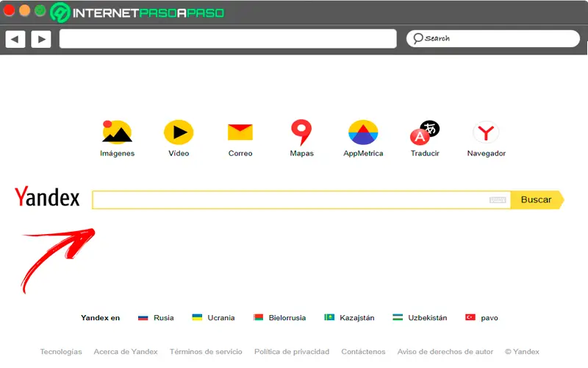Click the magnifier icon in browser Search field
The image size is (588, 368).
coord(417,38)
